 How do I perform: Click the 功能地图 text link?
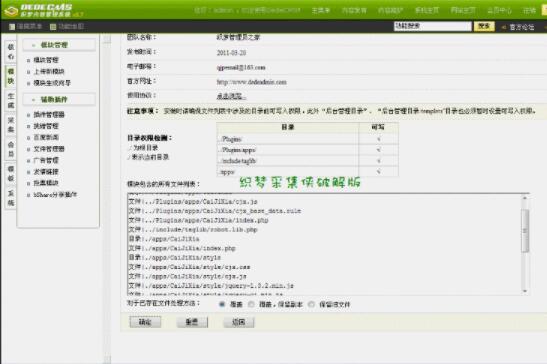click(71, 27)
